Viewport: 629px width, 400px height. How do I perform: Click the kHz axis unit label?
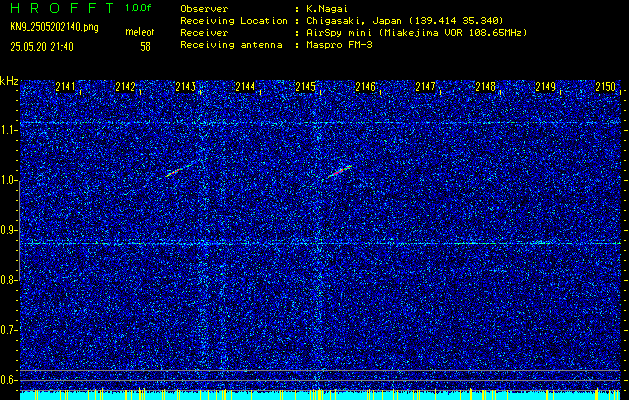pos(9,81)
